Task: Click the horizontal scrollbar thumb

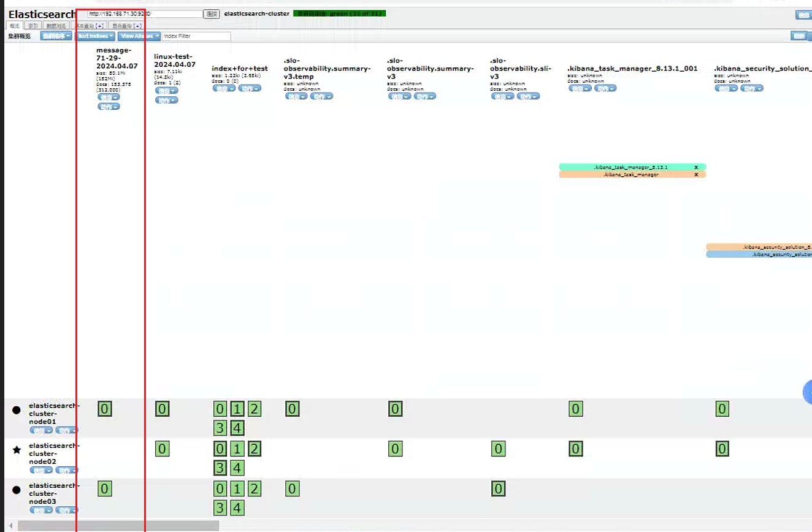Action: pos(118,526)
